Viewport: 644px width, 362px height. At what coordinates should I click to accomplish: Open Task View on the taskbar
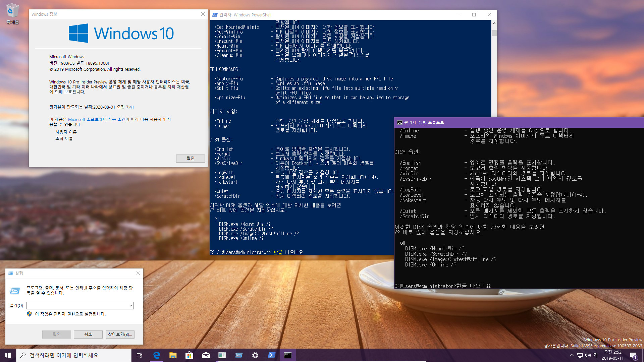140,355
